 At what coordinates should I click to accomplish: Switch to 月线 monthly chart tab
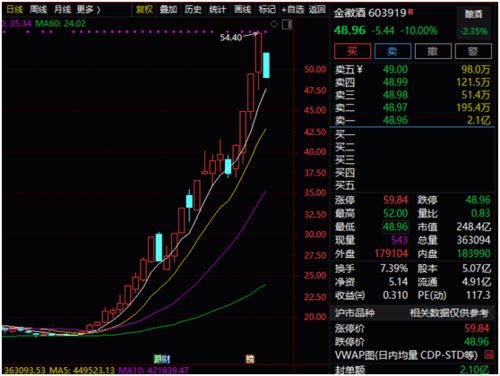point(62,9)
